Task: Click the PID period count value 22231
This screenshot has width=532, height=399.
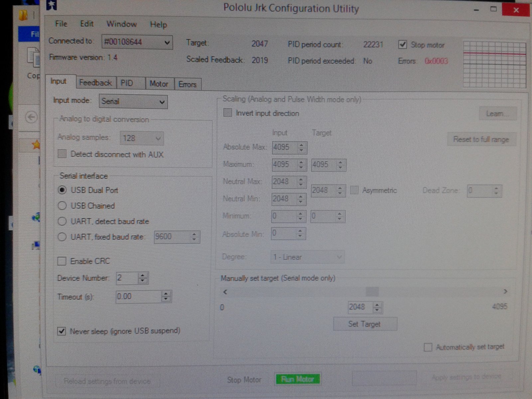Action: (373, 45)
